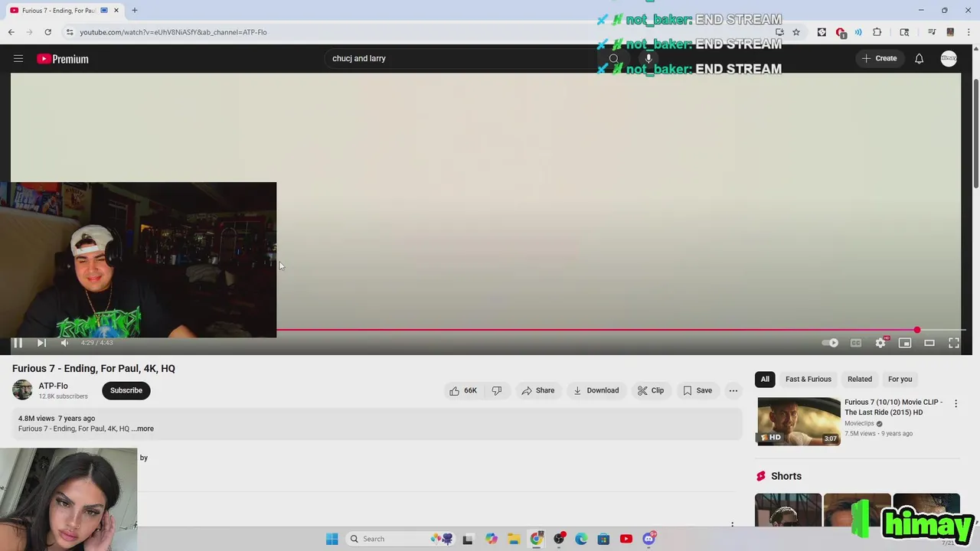Screen dimensions: 980x551
Task: Open Chrome media controls icon
Action: point(932,32)
